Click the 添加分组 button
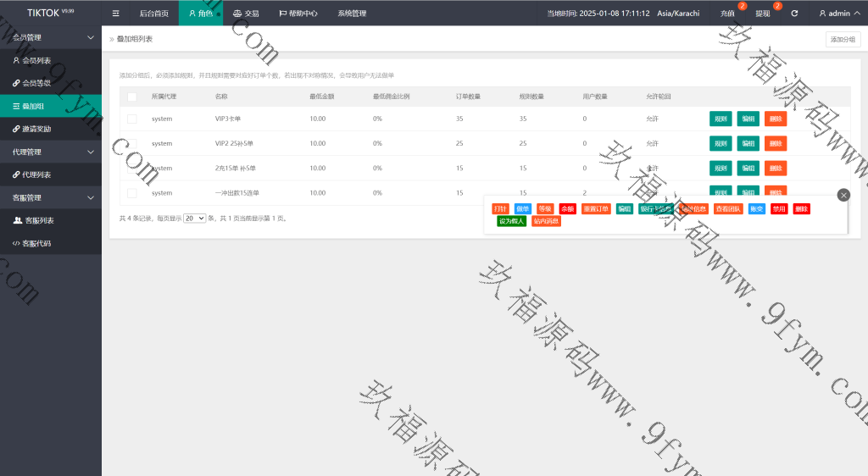 click(x=843, y=40)
